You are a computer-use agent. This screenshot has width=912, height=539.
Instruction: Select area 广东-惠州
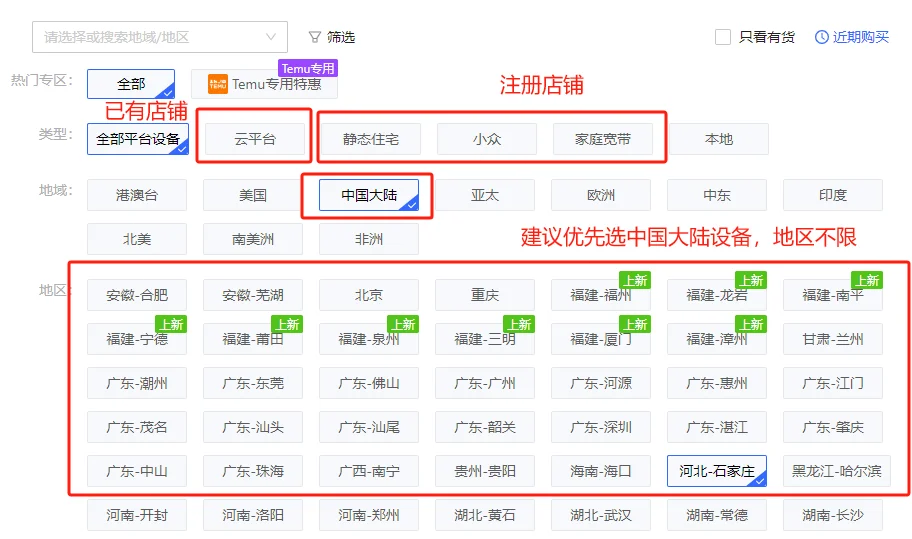(x=717, y=383)
